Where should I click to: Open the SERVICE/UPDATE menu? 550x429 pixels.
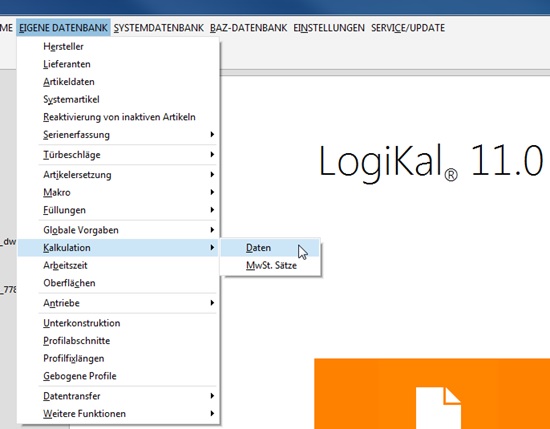click(x=408, y=28)
